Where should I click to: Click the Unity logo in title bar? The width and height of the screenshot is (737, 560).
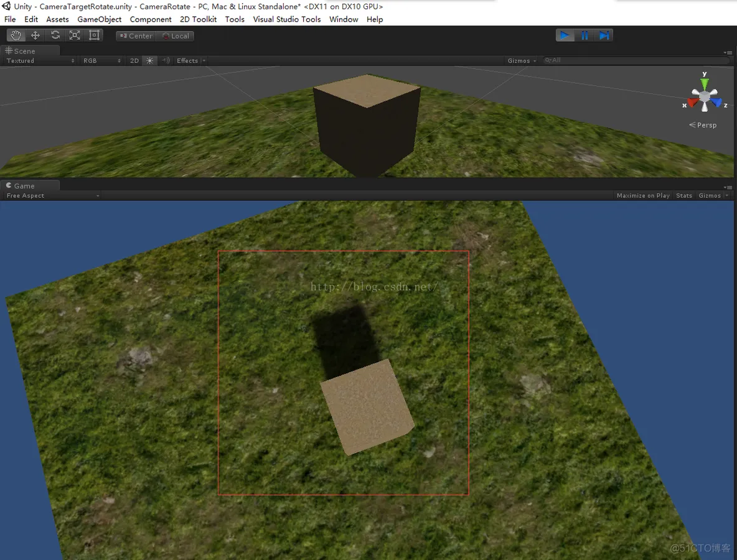coord(6,6)
